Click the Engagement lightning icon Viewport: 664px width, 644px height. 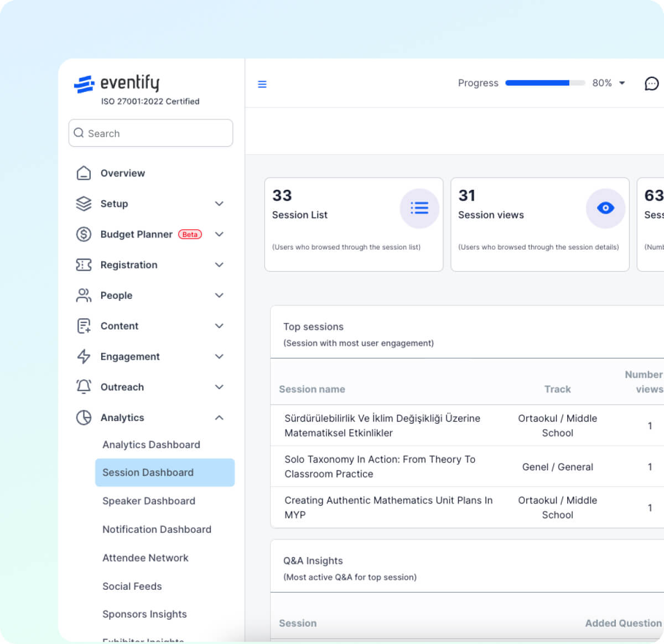click(84, 356)
